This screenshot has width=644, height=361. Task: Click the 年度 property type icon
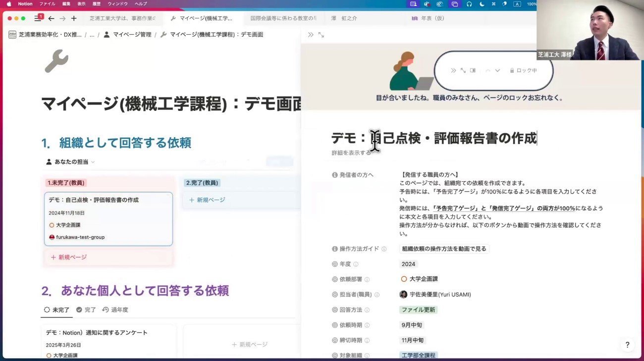click(x=335, y=264)
